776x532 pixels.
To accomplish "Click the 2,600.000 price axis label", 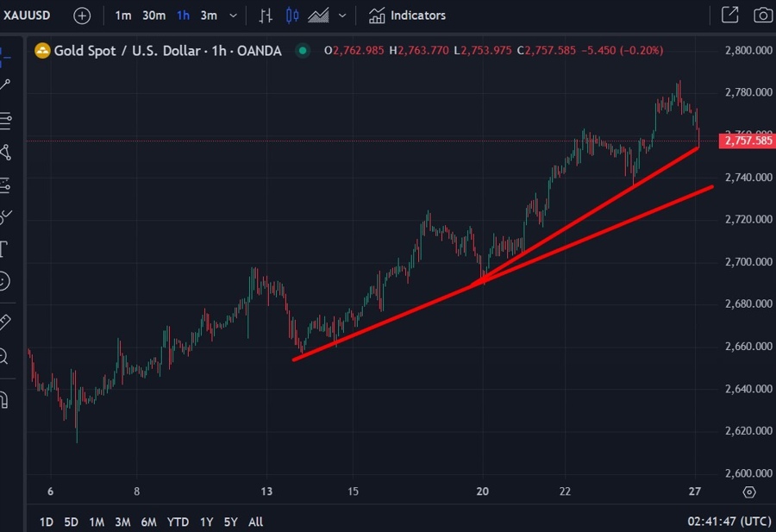I will tap(748, 473).
